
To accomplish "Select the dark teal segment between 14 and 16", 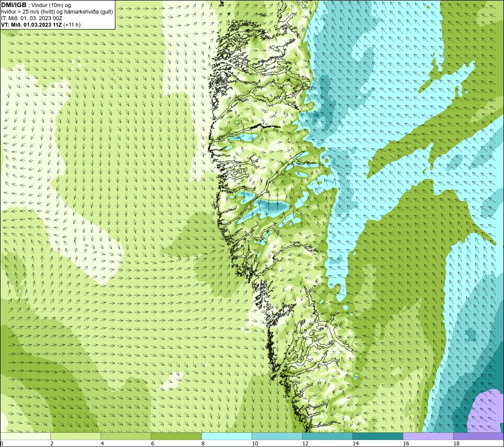I will click(x=377, y=436).
